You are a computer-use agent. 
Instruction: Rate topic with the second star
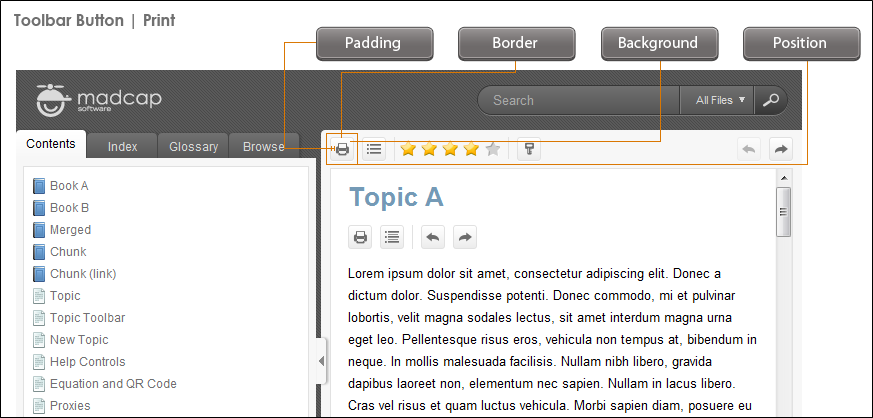429,149
